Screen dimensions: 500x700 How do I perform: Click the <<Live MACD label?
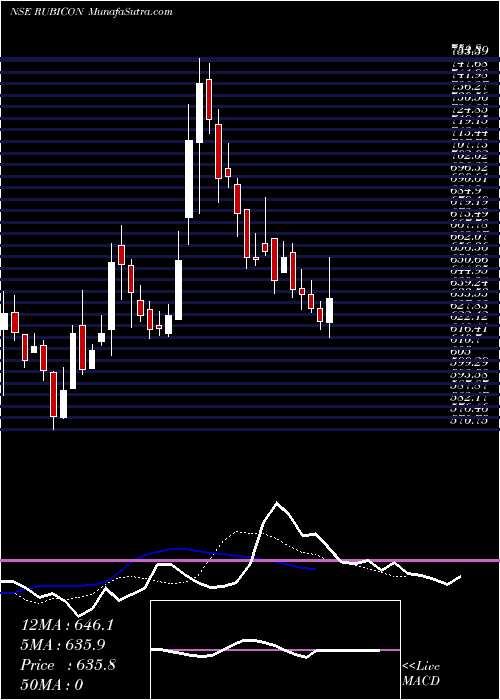[x=421, y=674]
